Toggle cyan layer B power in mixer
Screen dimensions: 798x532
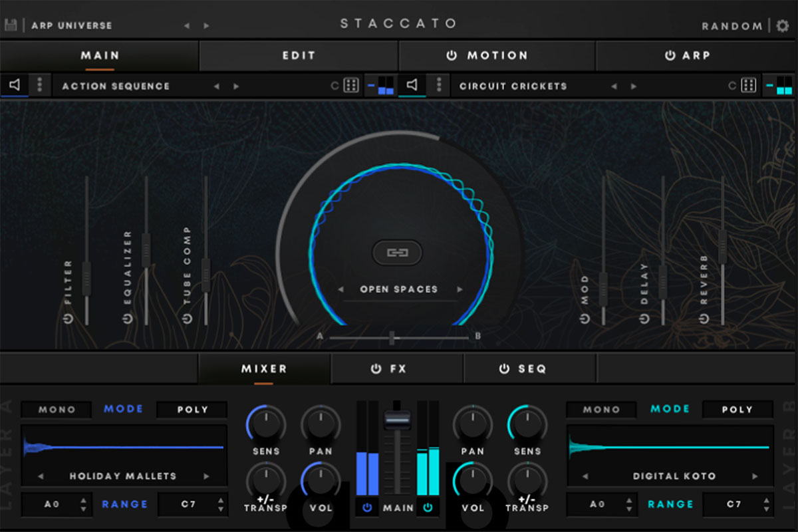click(x=428, y=507)
